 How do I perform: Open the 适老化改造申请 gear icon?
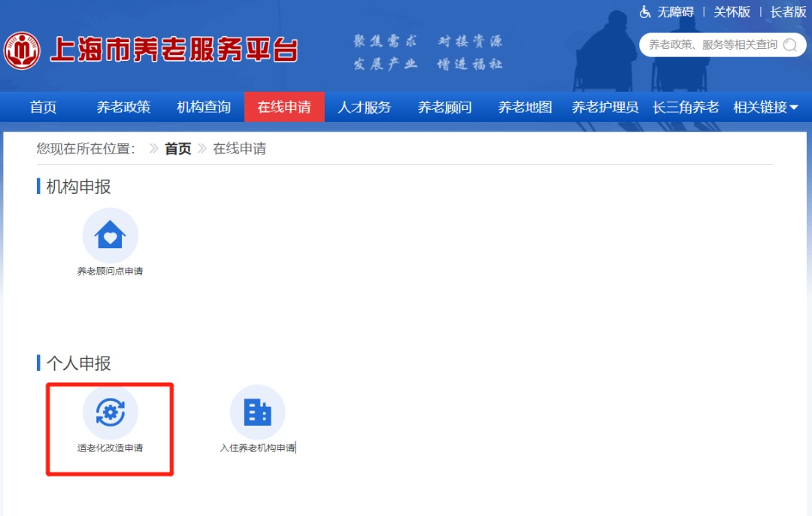pos(111,412)
